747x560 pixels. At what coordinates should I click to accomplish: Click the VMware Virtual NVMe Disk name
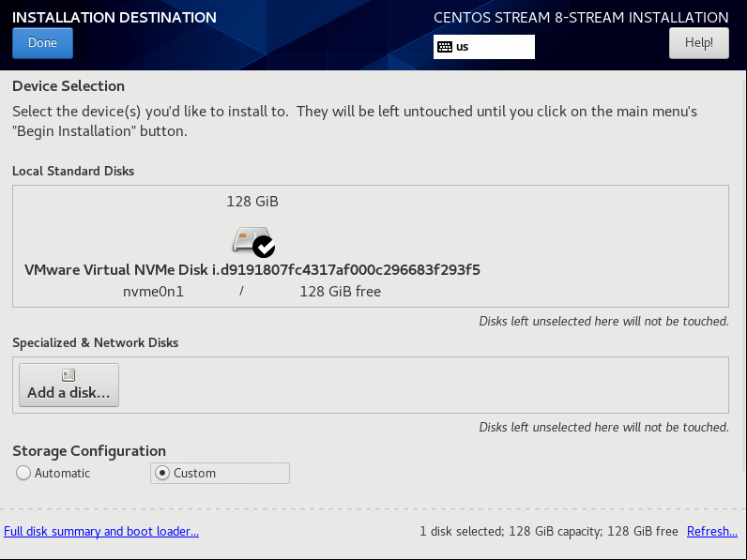[x=252, y=269]
